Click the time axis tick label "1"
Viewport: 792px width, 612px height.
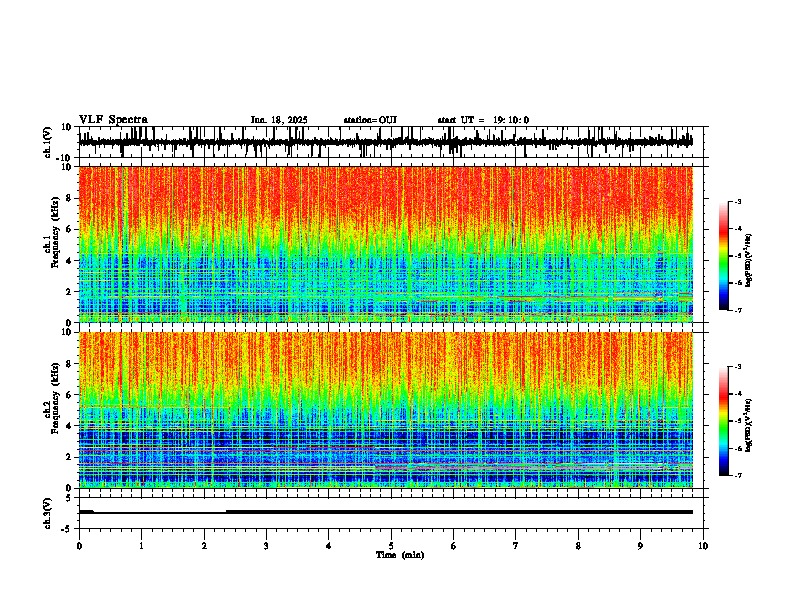(x=141, y=546)
